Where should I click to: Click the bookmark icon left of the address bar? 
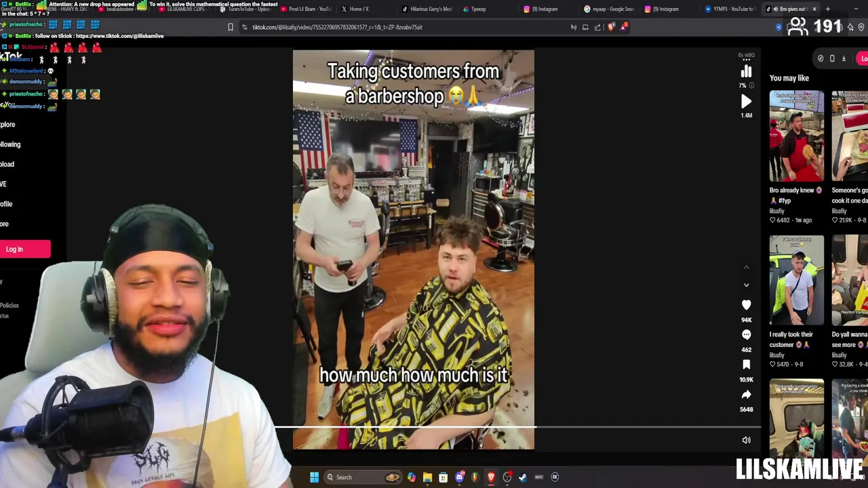pos(230,27)
